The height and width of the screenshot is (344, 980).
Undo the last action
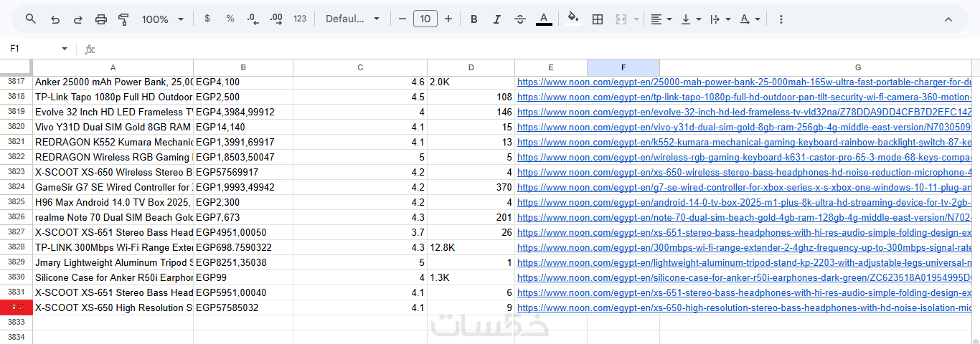(55, 19)
